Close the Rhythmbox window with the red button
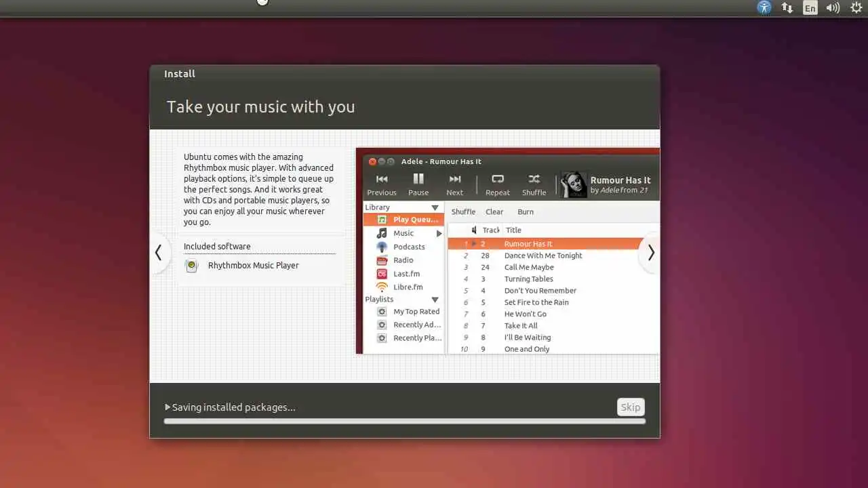868x488 pixels. 372,161
